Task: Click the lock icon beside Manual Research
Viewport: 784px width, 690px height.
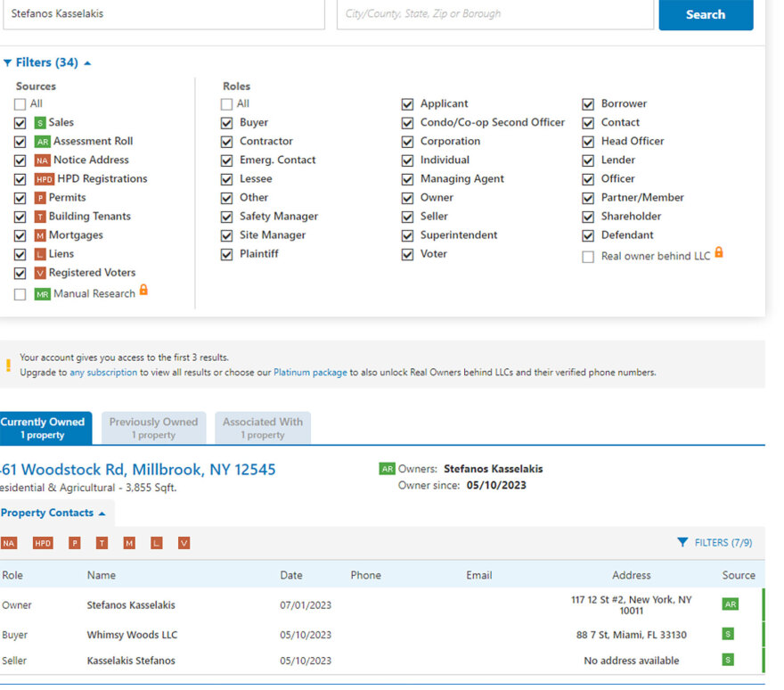Action: (143, 291)
